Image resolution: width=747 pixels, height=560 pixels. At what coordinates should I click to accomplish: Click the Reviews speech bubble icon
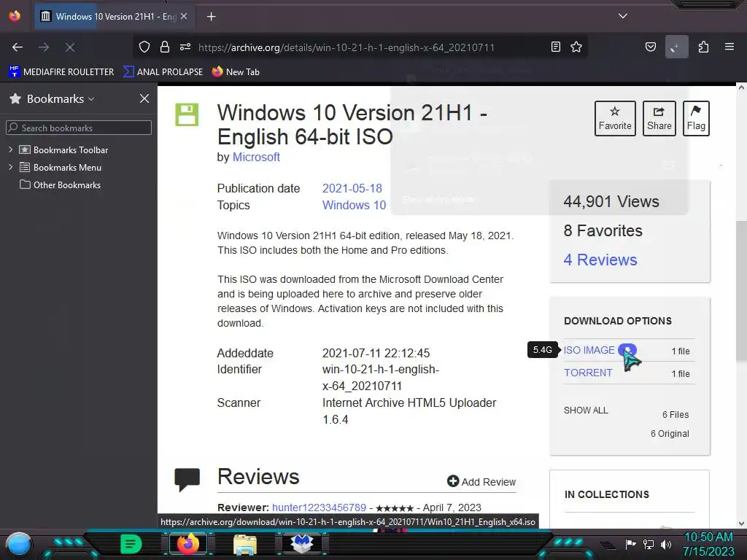coord(187,480)
